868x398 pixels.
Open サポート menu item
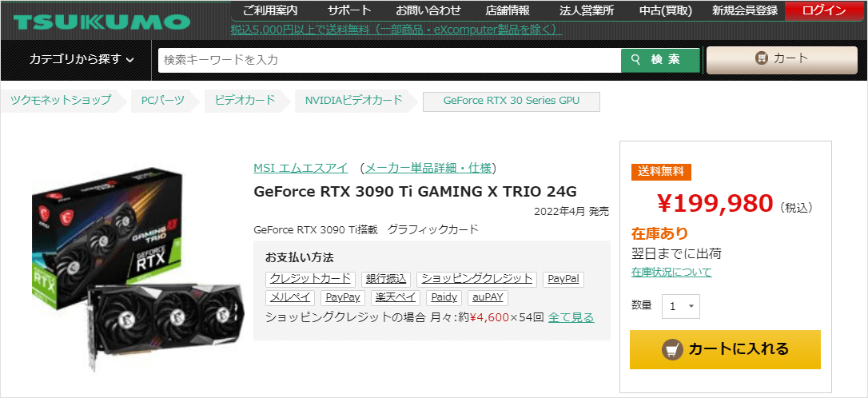tap(349, 10)
